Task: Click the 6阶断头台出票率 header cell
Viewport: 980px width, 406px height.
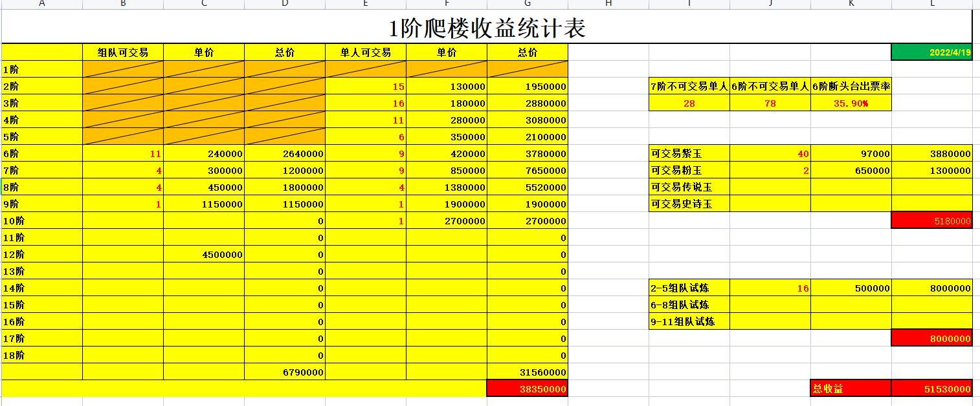Action: [851, 86]
